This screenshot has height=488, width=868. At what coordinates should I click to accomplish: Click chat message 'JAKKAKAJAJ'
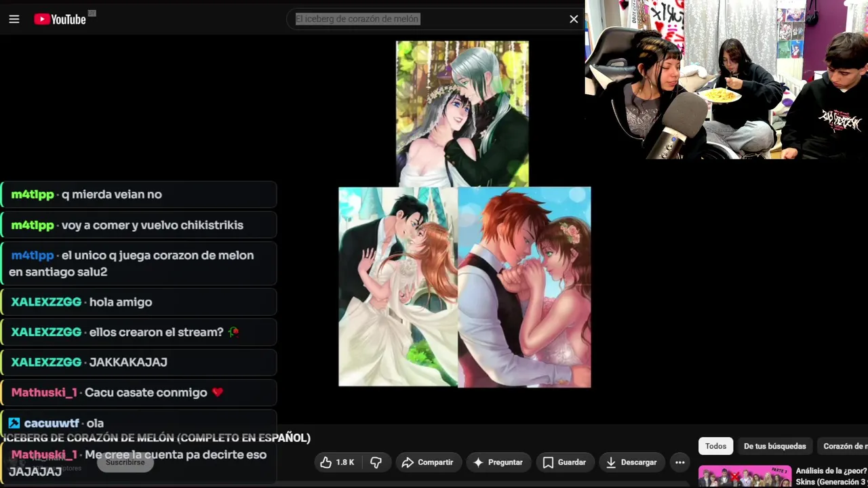[x=138, y=362]
